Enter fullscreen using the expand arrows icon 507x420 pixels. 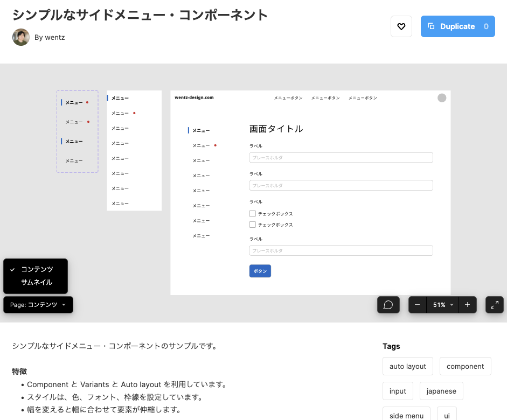pyautogui.click(x=494, y=305)
